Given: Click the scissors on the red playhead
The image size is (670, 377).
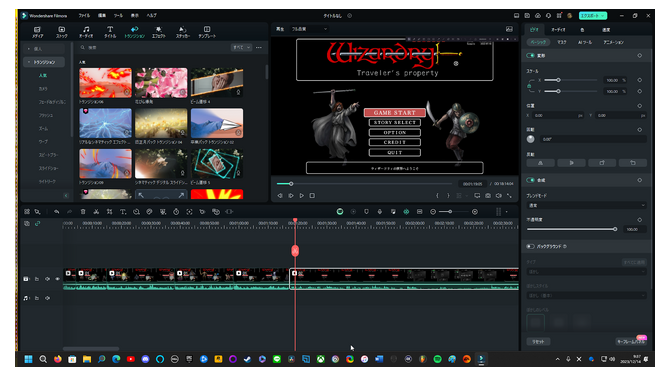Looking at the screenshot, I should click(x=295, y=250).
